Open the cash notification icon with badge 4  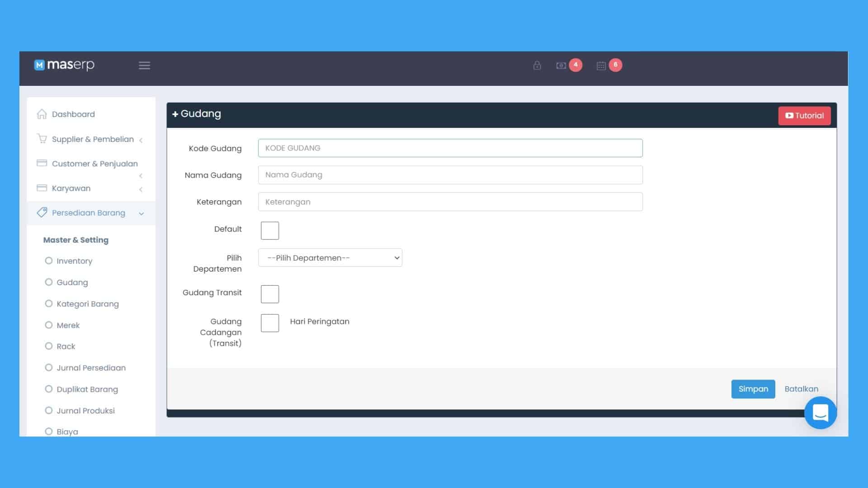coord(561,66)
